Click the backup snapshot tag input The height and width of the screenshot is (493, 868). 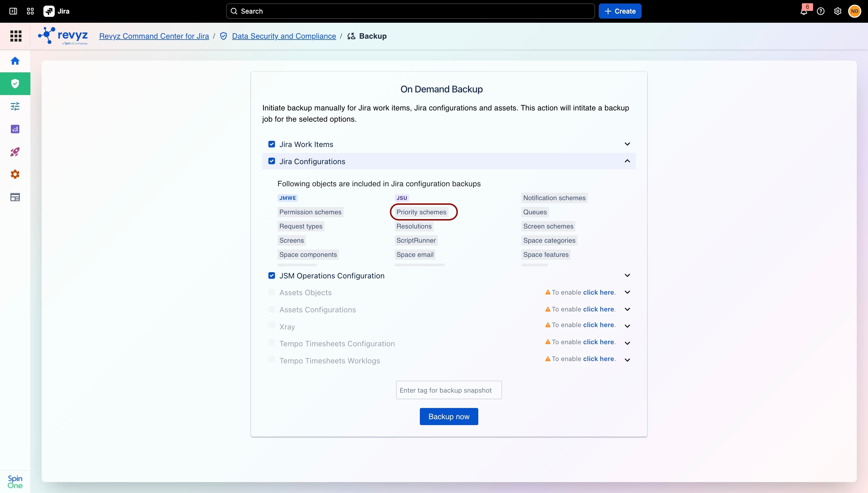(x=449, y=390)
